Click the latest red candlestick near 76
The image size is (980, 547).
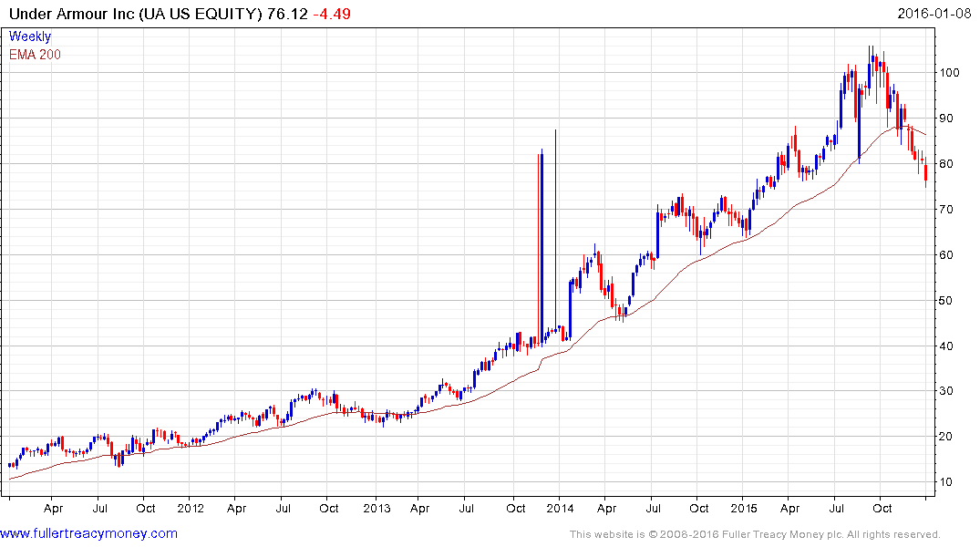coord(925,172)
